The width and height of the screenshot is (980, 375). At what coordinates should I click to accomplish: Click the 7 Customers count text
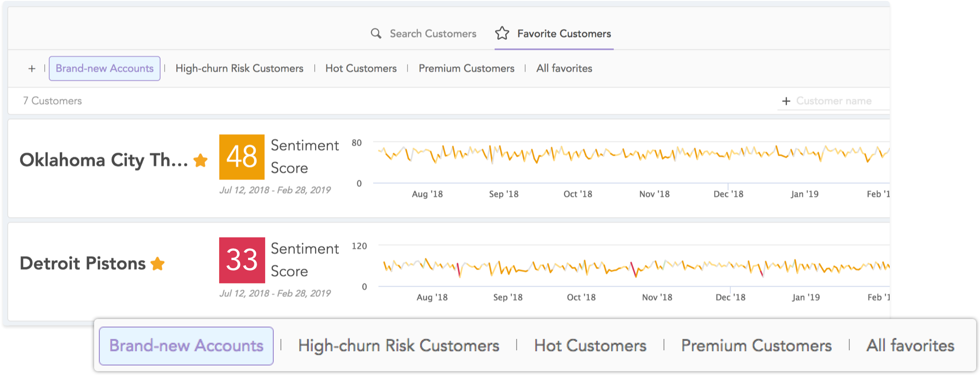[52, 101]
